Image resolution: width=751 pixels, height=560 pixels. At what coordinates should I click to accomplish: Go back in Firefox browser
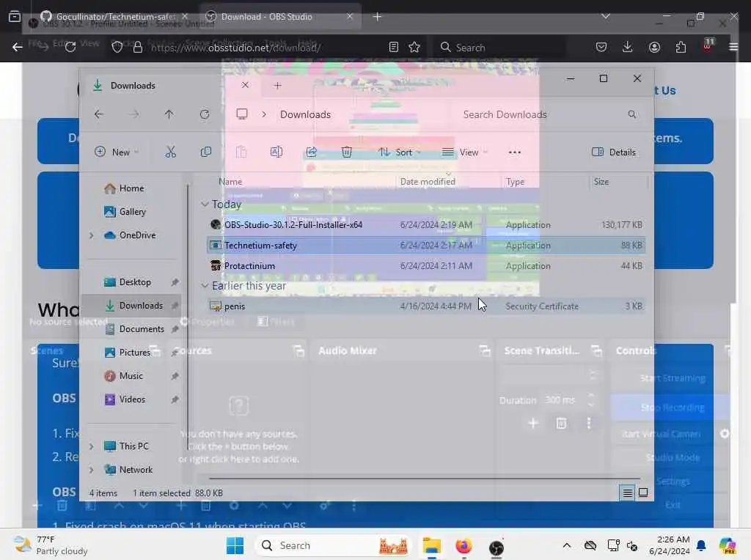[18, 47]
